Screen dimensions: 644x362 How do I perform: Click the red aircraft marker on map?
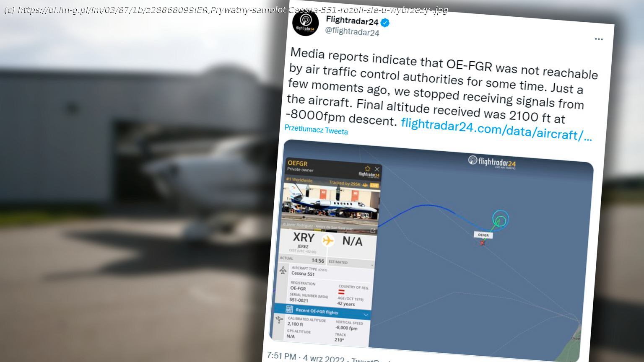coord(483,243)
